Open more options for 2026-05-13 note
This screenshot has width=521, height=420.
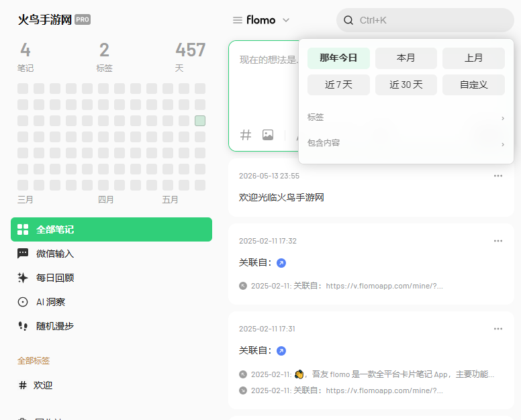pos(498,176)
